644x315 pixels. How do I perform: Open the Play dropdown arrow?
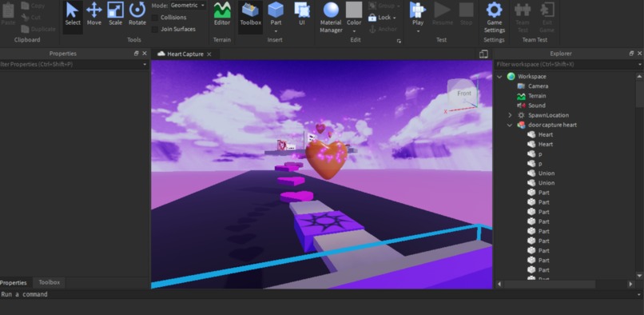click(x=418, y=31)
